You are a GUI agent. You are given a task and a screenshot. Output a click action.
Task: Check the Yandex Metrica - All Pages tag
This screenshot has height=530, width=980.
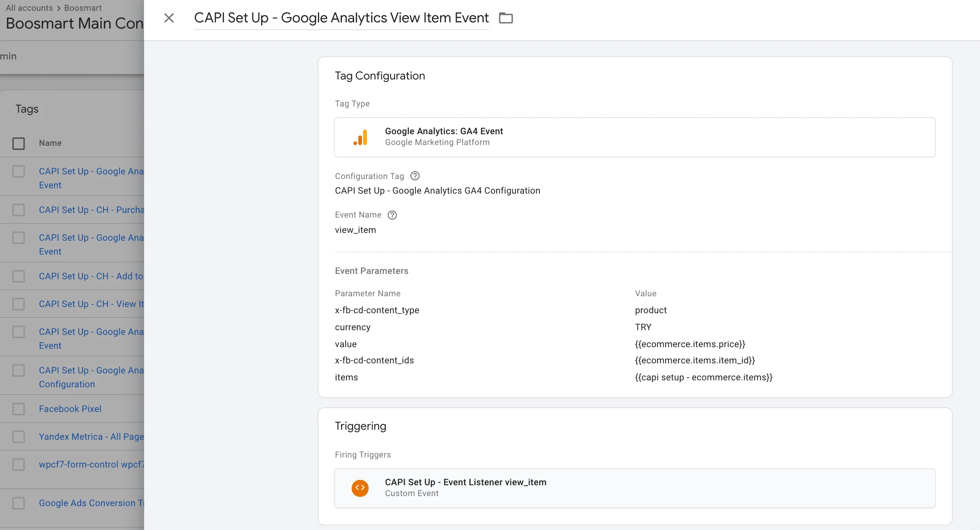pyautogui.click(x=19, y=437)
